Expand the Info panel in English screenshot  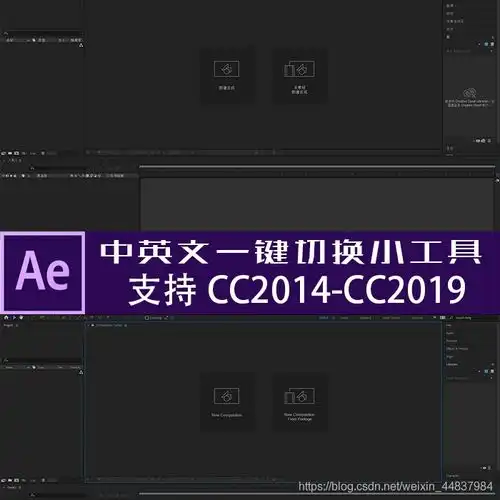(449, 325)
